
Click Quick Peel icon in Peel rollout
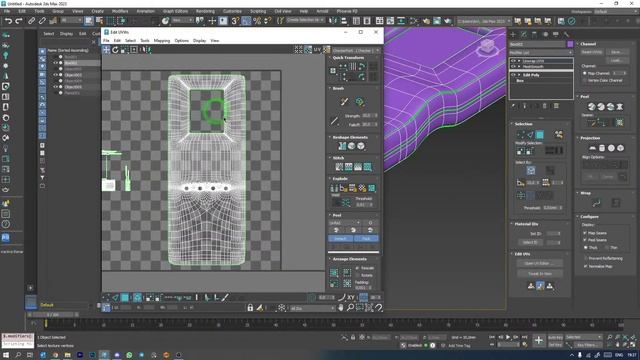(x=591, y=107)
